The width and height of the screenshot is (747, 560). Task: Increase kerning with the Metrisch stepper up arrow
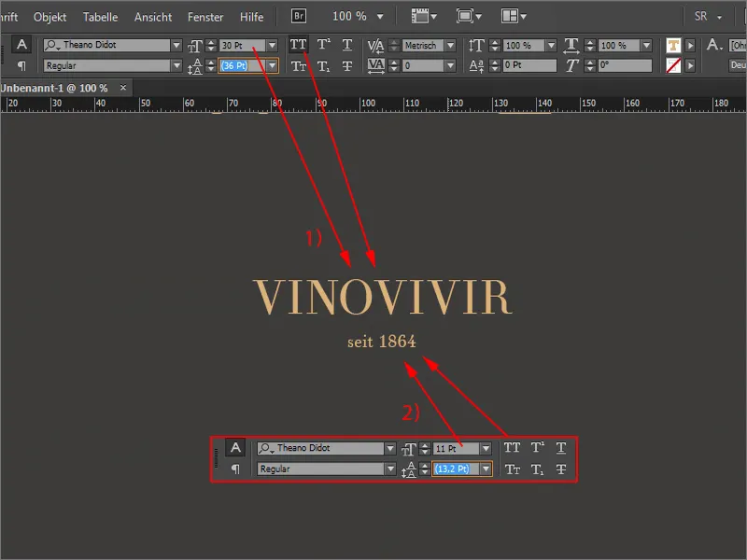point(394,42)
